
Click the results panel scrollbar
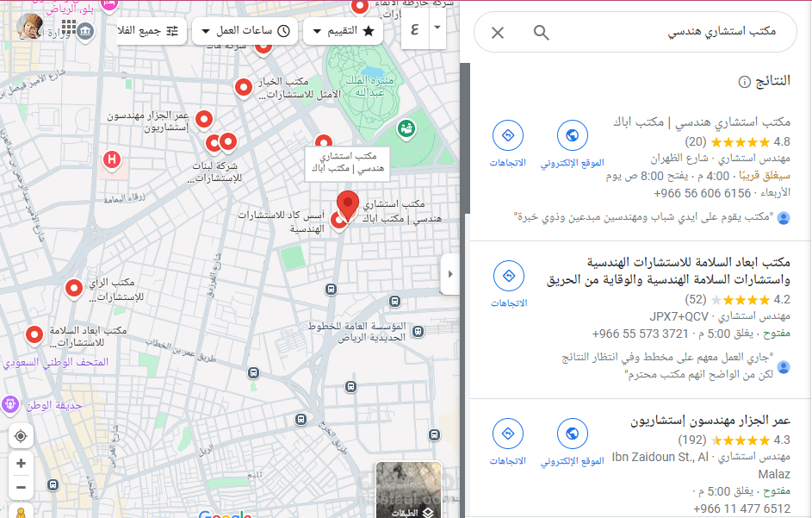click(465, 139)
